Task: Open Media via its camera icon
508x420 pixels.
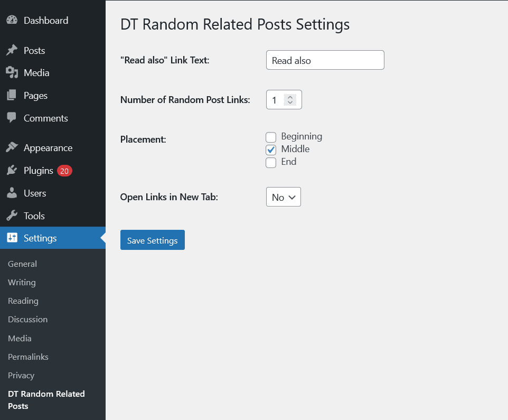Action: click(12, 73)
